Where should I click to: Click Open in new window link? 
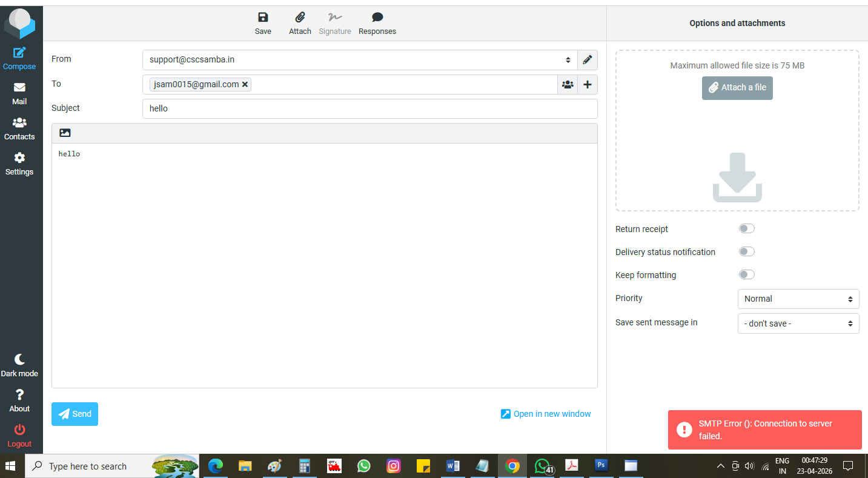546,414
